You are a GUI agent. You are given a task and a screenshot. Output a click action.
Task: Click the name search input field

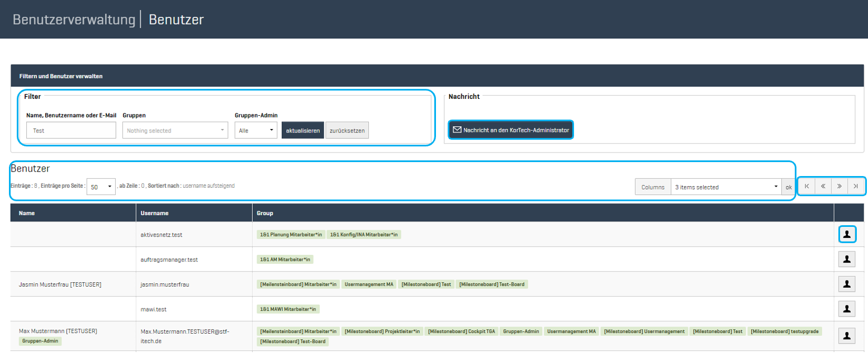click(x=71, y=131)
